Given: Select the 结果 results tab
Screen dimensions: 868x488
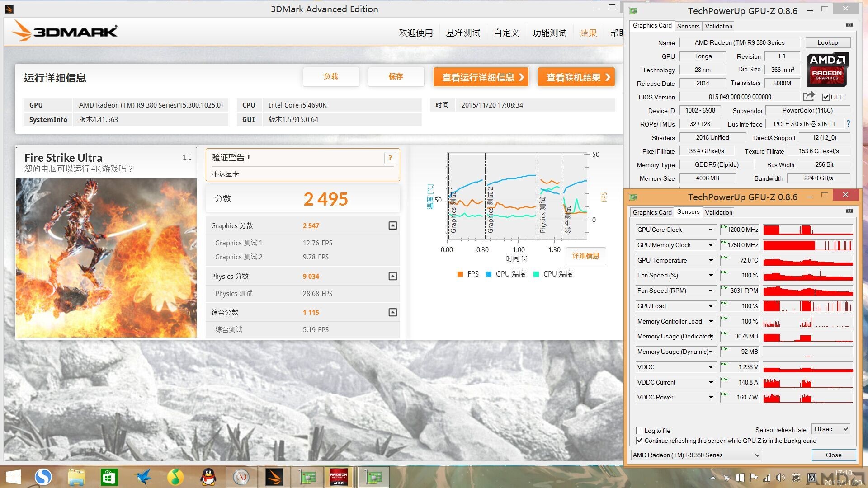Looking at the screenshot, I should click(x=589, y=33).
